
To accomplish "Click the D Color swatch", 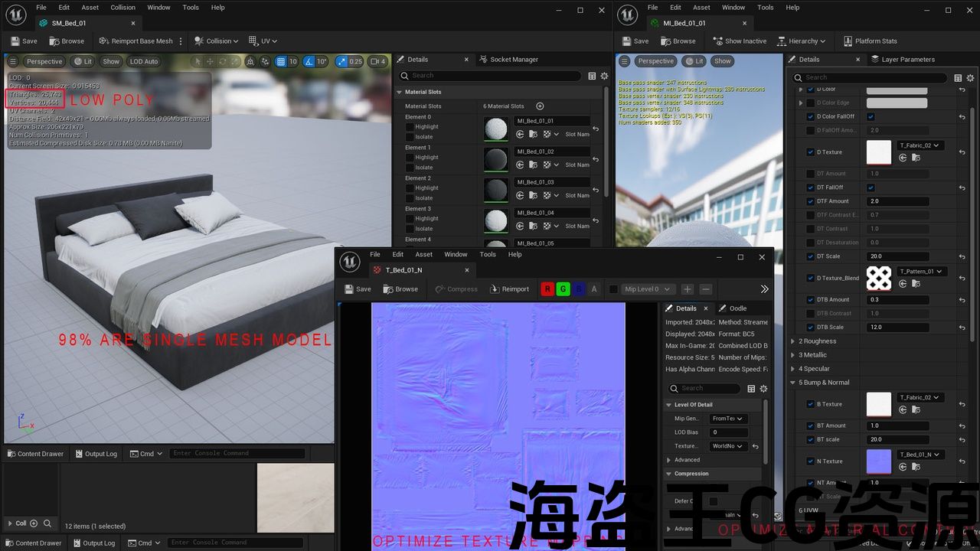I will [x=897, y=90].
